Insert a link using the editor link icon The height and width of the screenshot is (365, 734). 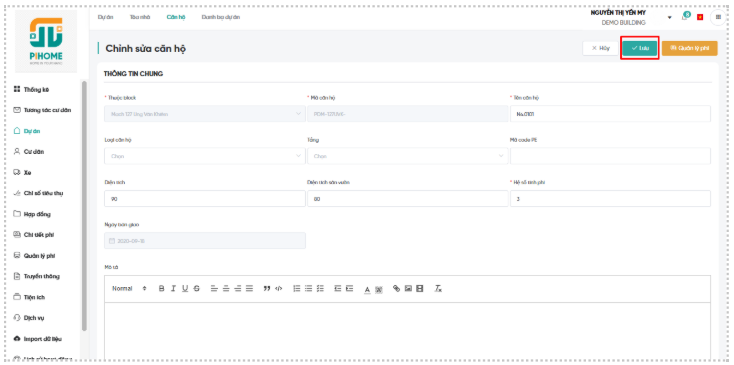(396, 289)
